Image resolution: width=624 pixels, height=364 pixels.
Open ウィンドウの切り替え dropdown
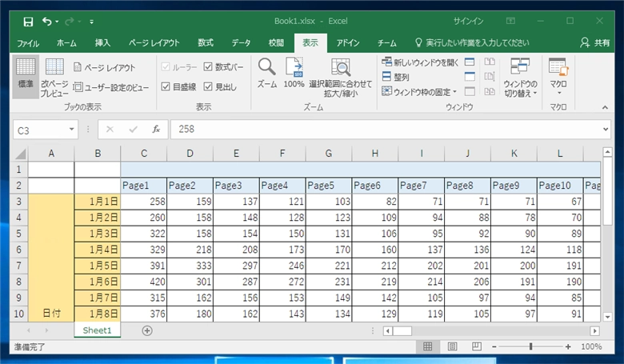click(x=520, y=77)
